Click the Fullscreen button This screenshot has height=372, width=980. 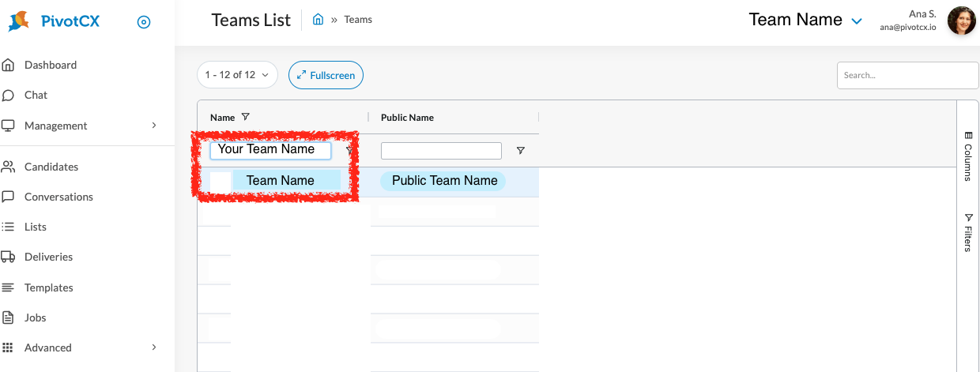click(x=326, y=75)
